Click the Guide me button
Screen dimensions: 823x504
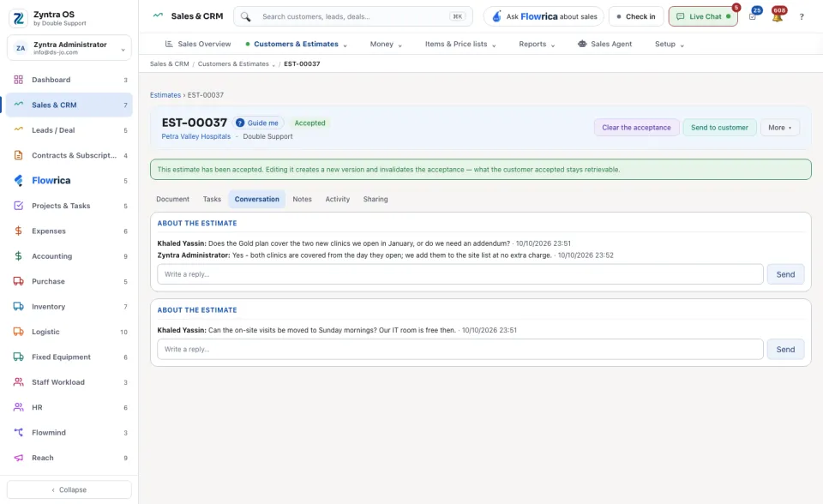[x=257, y=123]
